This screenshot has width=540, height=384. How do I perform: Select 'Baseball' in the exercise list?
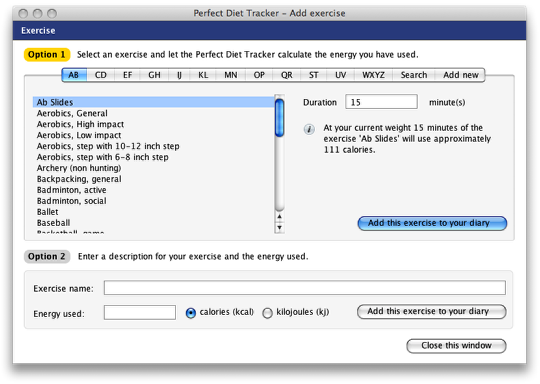tap(154, 223)
